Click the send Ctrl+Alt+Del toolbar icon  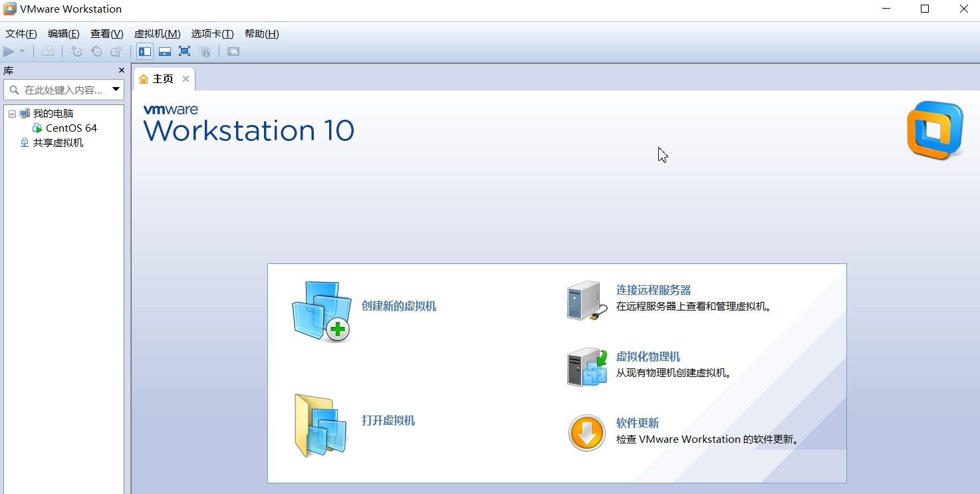[48, 51]
